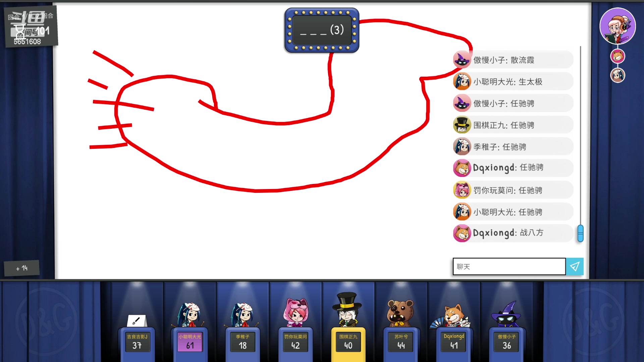The width and height of the screenshot is (644, 362).
Task: Click 苏叶兮 player score display
Action: [x=401, y=340]
